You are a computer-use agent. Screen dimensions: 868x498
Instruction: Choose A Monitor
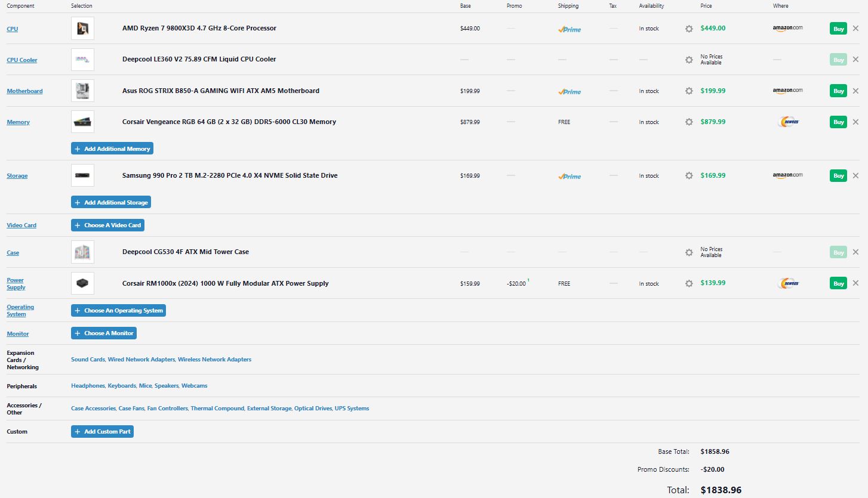[x=104, y=333]
